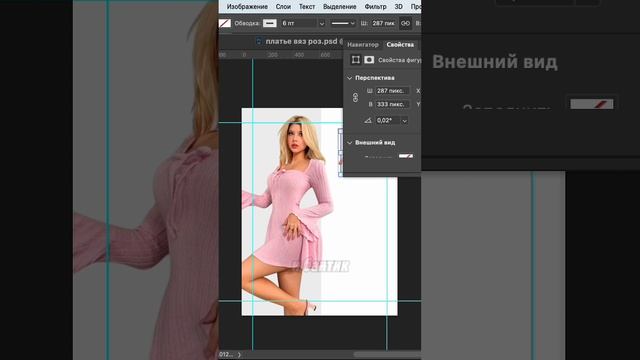Switch to the Свойства panel tab
The height and width of the screenshot is (360, 640).
point(400,45)
